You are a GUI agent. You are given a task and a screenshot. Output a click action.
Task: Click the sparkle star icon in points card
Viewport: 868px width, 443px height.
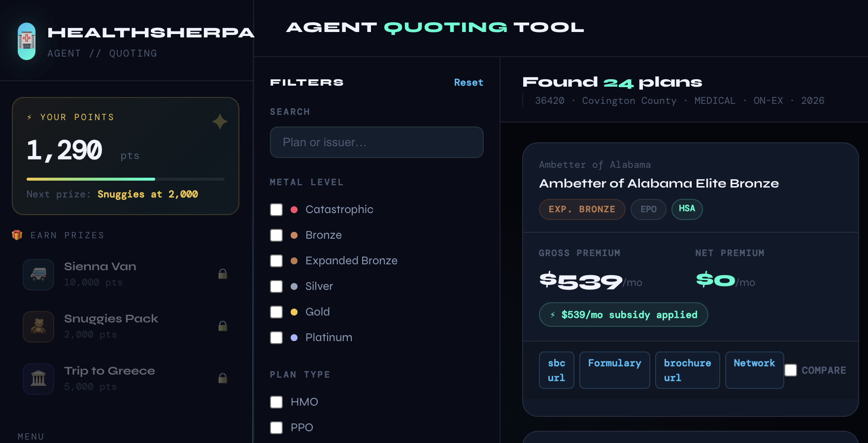pyautogui.click(x=220, y=121)
